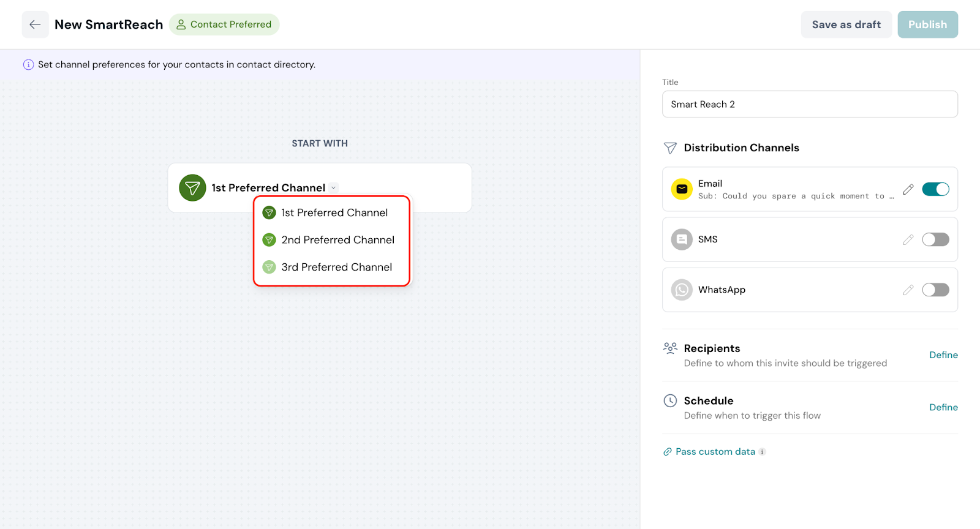Screen dimensions: 980x529
Task: Turn on the WhatsApp channel toggle
Action: point(935,290)
